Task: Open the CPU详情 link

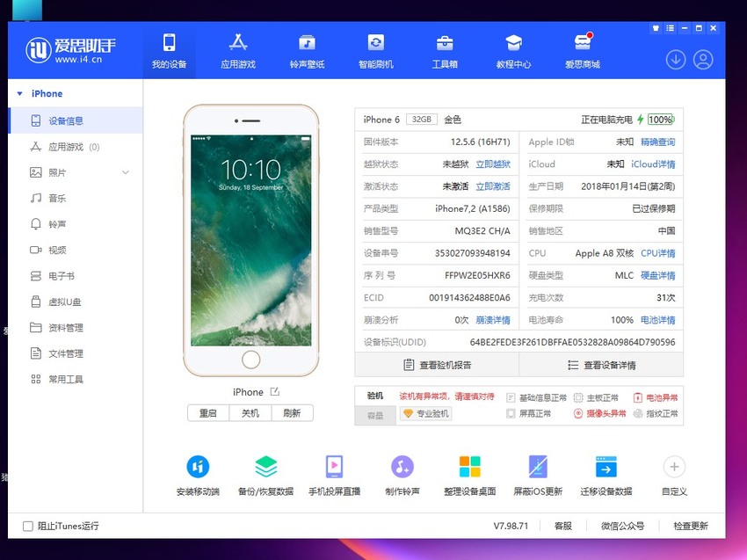Action: (658, 253)
